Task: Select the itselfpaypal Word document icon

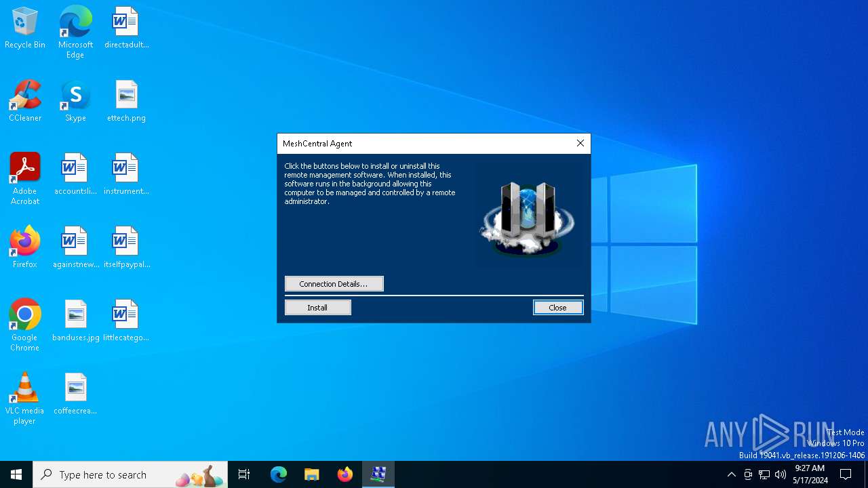Action: [x=126, y=248]
